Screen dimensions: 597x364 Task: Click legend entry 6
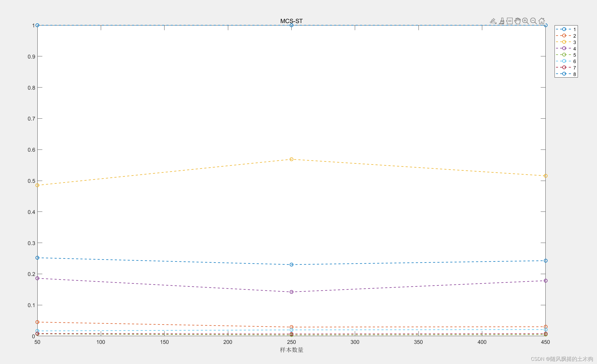(x=566, y=61)
